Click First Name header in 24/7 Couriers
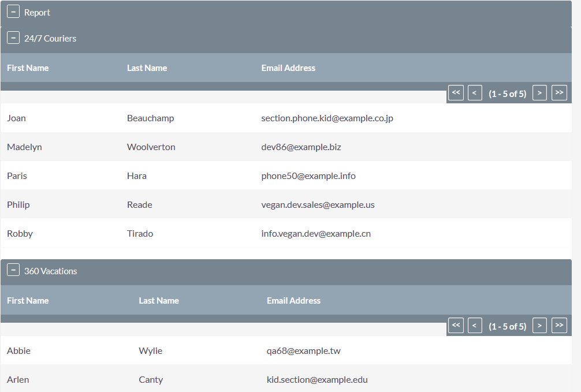 (28, 68)
